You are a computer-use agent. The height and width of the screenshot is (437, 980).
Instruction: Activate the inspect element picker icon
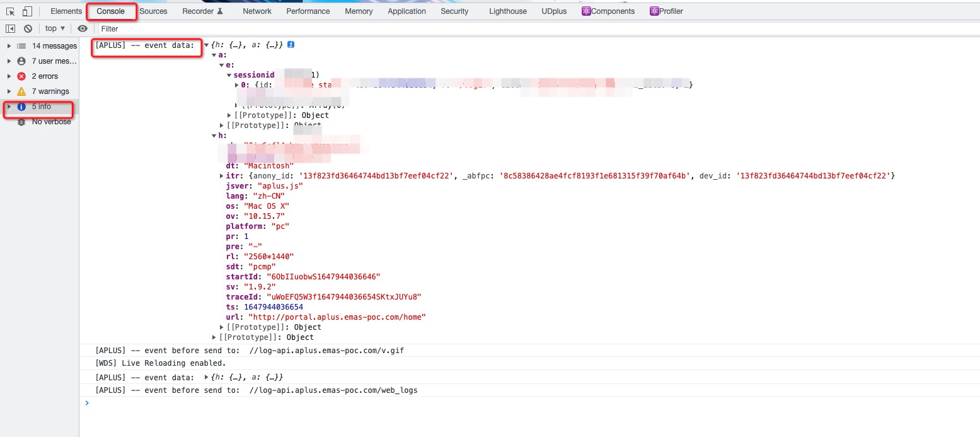pos(11,11)
